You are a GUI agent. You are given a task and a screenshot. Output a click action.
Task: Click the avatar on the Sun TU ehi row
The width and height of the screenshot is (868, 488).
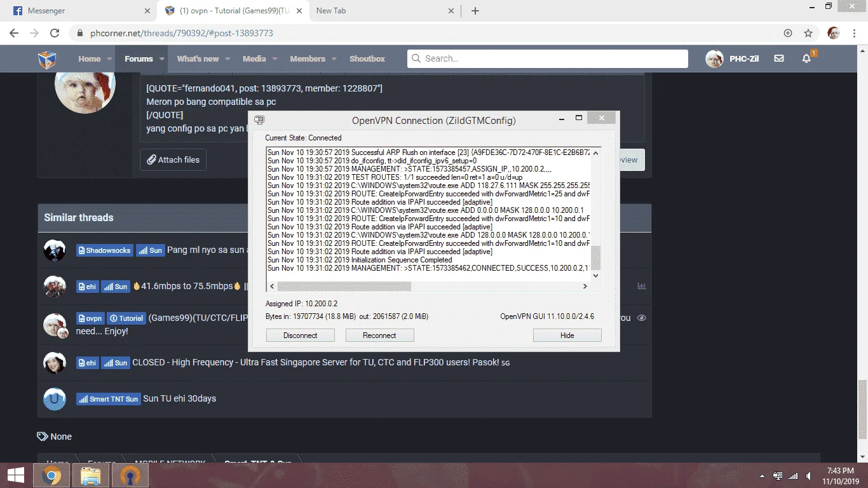[55, 399]
